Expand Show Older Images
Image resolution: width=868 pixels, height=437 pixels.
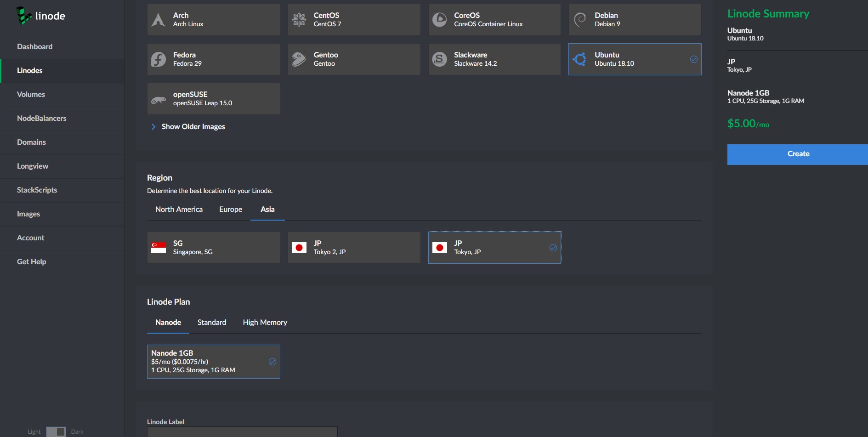193,127
